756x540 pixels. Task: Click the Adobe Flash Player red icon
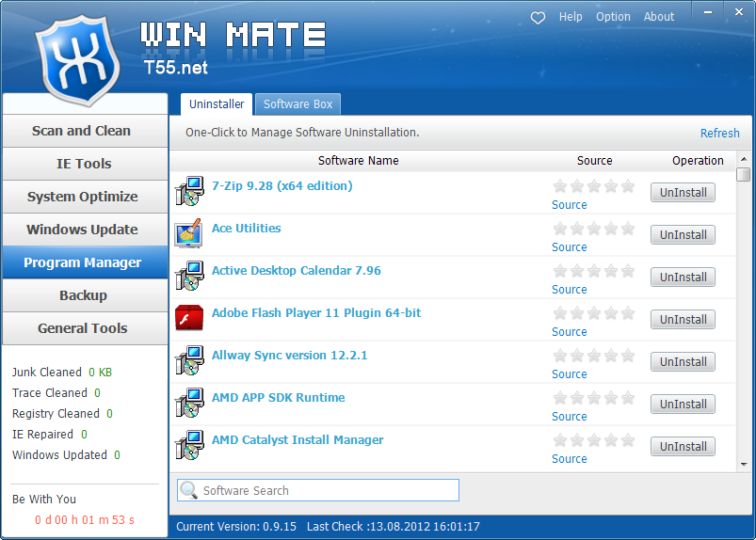[x=189, y=318]
